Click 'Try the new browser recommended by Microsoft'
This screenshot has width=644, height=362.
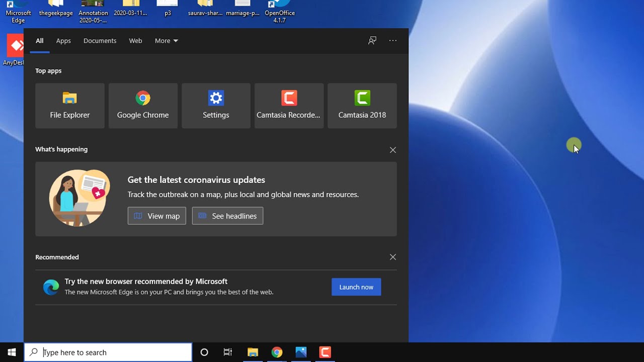(146, 282)
